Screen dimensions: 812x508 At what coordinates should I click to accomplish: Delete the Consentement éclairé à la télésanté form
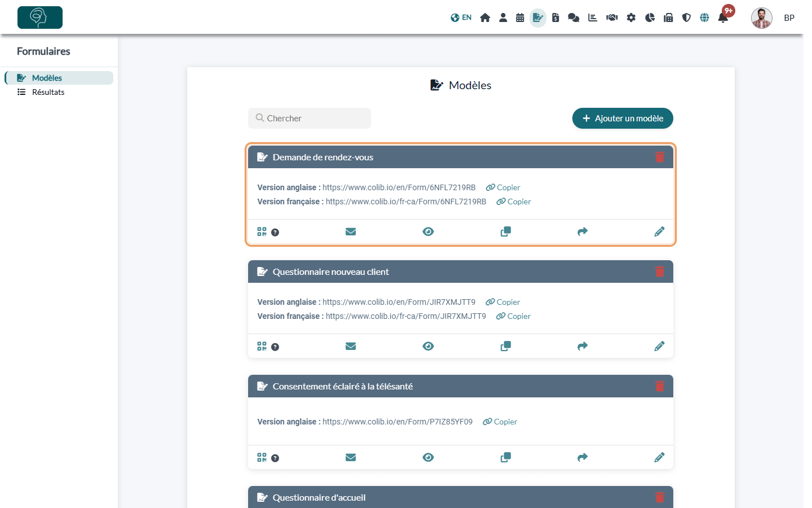[x=660, y=386]
